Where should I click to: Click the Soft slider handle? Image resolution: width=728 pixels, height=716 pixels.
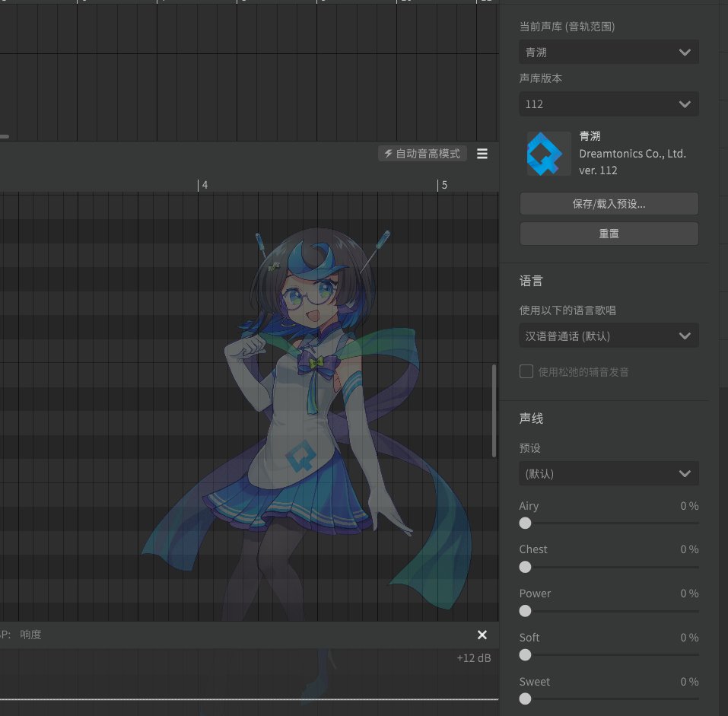(525, 654)
